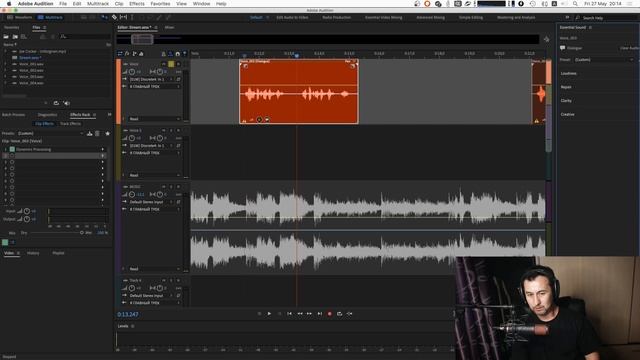Image resolution: width=640 pixels, height=360 pixels.
Task: Open the Batch Process tab
Action: 13,115
